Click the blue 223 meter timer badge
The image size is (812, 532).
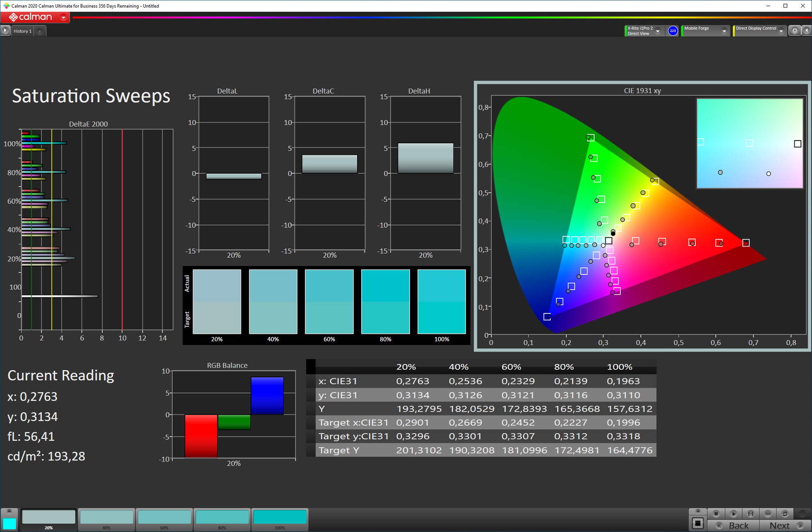(673, 31)
